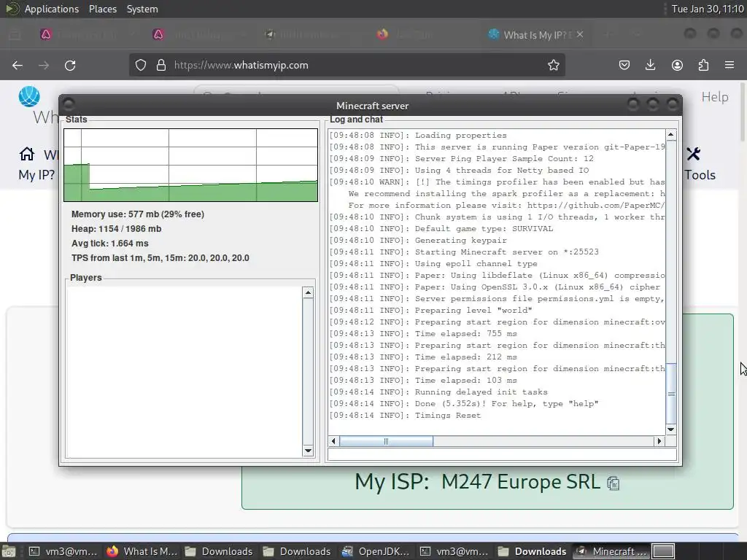Click the log horizontal scrollbar thumb

tap(387, 441)
